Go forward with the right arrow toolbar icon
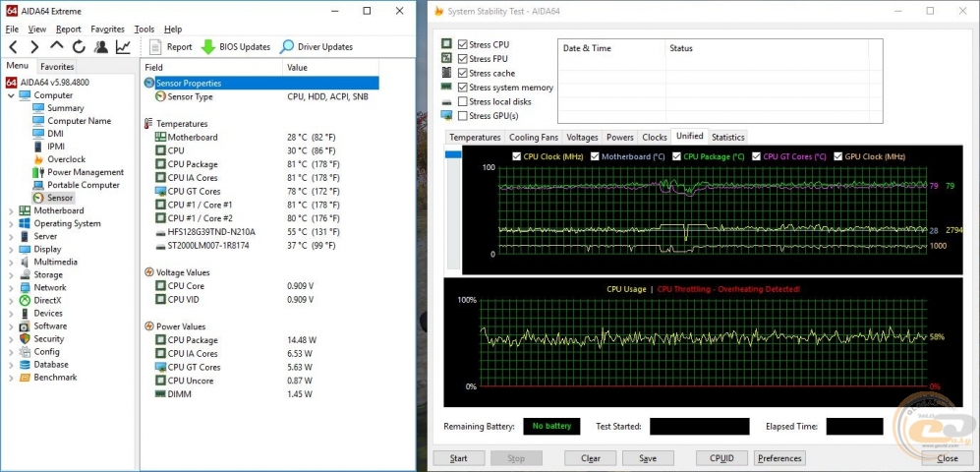Image resolution: width=980 pixels, height=472 pixels. [x=34, y=47]
